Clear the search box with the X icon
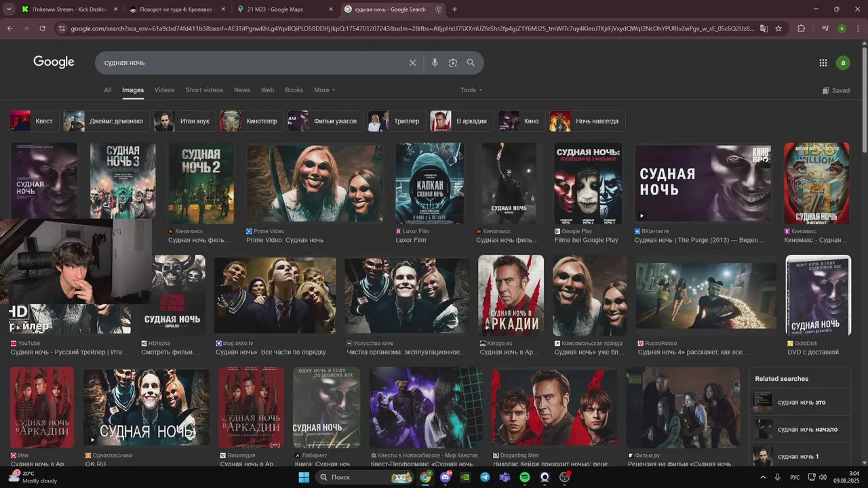 click(412, 62)
